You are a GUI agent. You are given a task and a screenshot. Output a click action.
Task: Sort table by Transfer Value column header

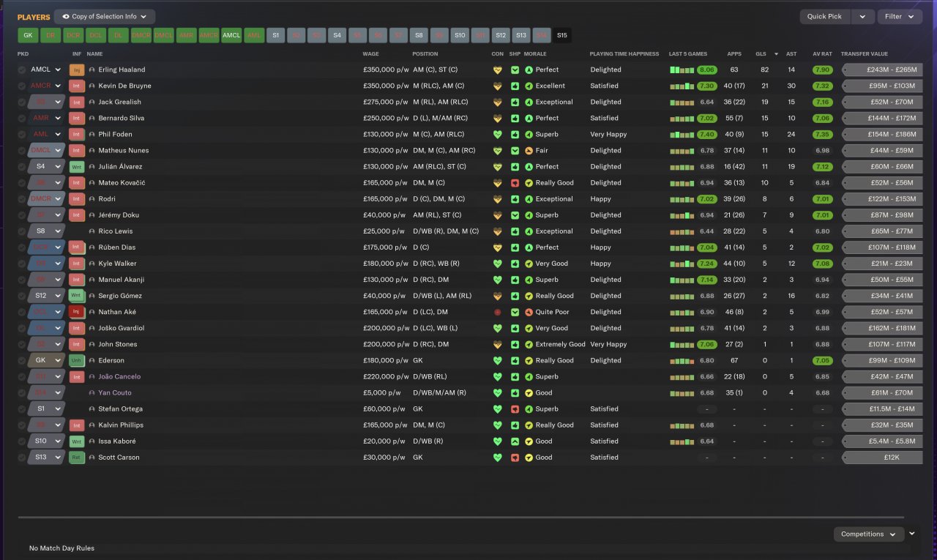pyautogui.click(x=864, y=53)
